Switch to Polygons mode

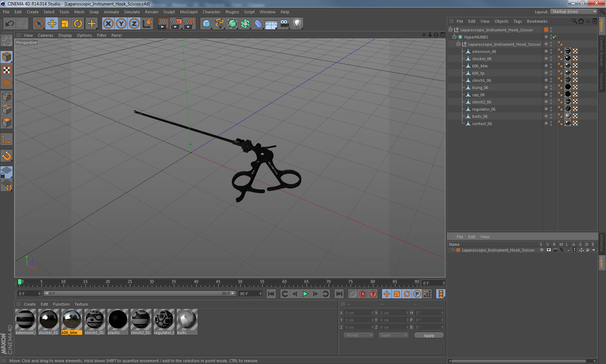click(6, 123)
